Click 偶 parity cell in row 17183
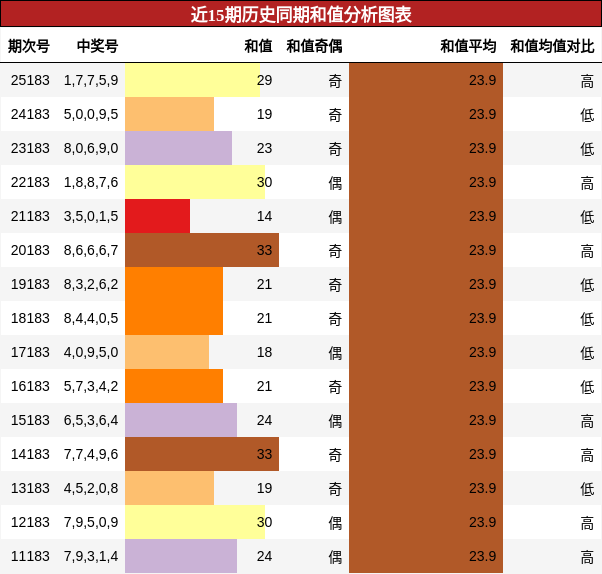Viewport: 602px width, 574px height. point(335,353)
